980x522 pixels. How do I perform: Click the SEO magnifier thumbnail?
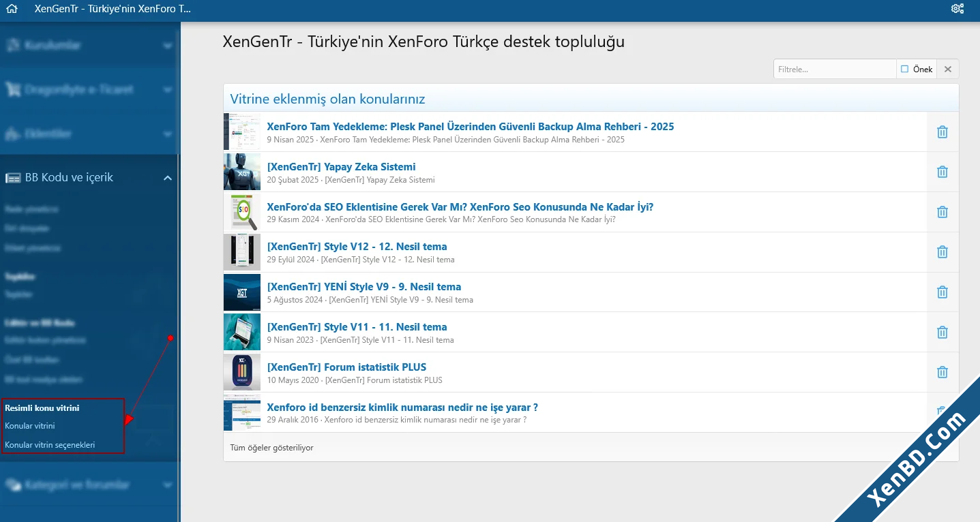click(242, 212)
